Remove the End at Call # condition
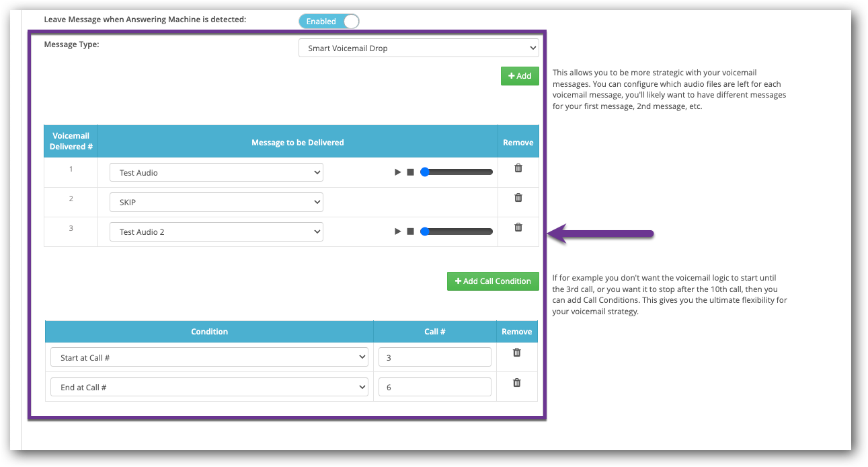The height and width of the screenshot is (467, 868). coord(517,383)
